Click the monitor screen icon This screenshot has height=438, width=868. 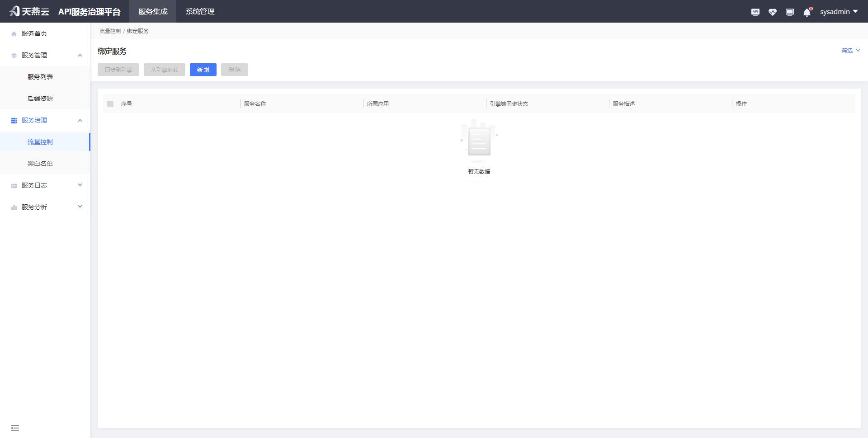coord(789,12)
